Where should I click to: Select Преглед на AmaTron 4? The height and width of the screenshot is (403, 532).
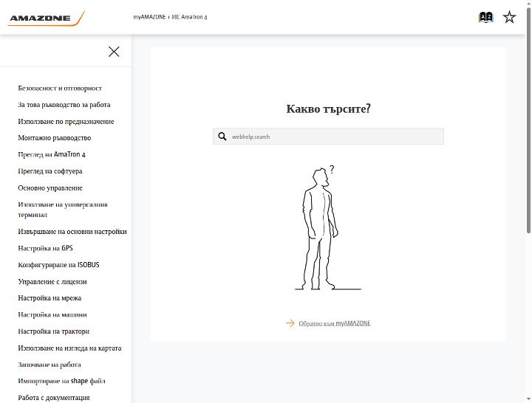[x=52, y=154]
